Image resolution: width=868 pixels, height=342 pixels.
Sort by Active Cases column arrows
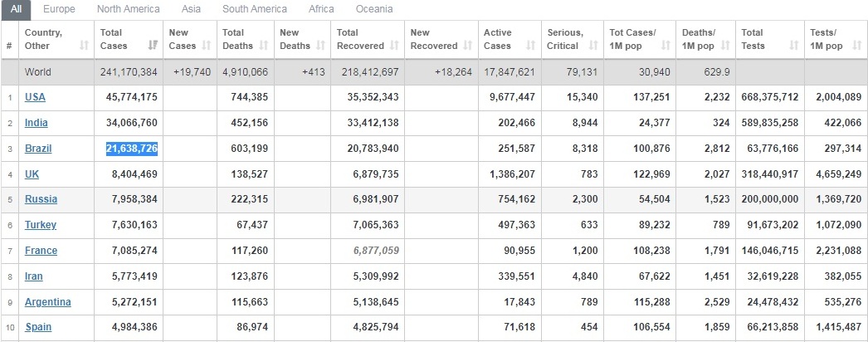[x=530, y=46]
